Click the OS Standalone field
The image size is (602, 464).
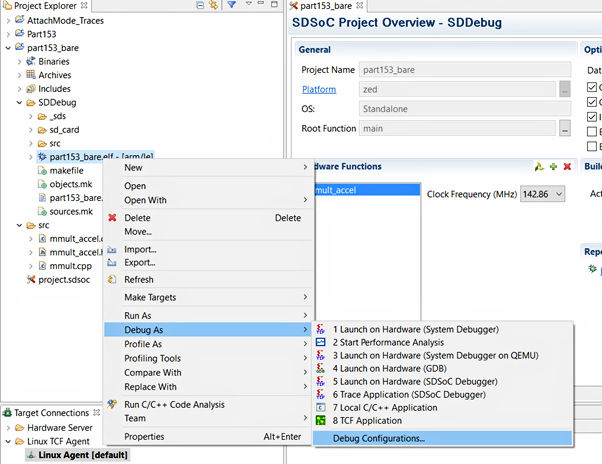465,109
